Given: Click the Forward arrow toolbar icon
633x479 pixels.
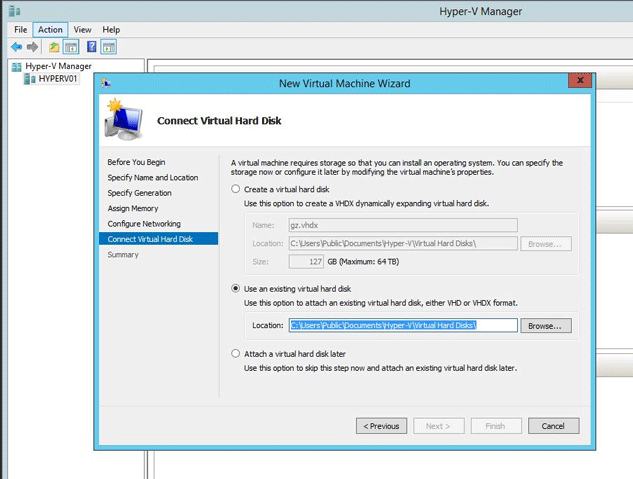Looking at the screenshot, I should pos(34,47).
